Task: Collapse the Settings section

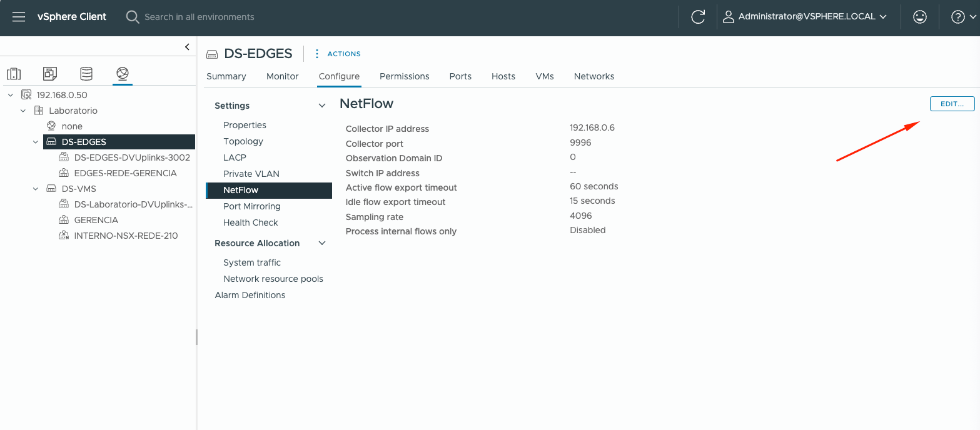Action: [322, 106]
